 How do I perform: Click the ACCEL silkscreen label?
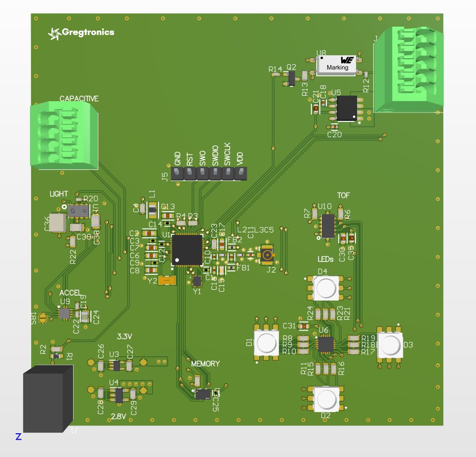pos(70,293)
